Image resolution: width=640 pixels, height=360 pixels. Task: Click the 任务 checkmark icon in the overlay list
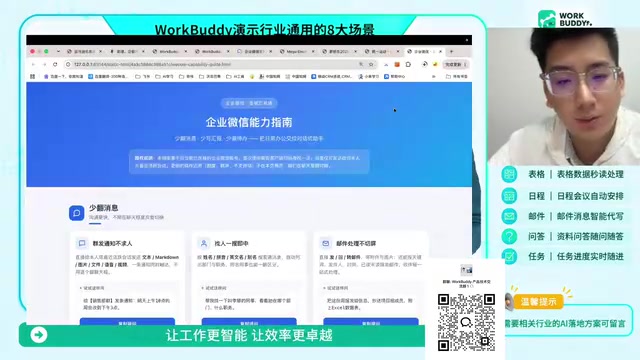pos(509,256)
